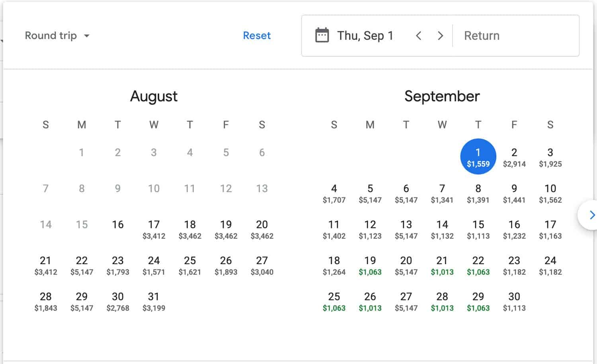
Task: Pick September 7 priced $1,341
Action: [x=442, y=193]
